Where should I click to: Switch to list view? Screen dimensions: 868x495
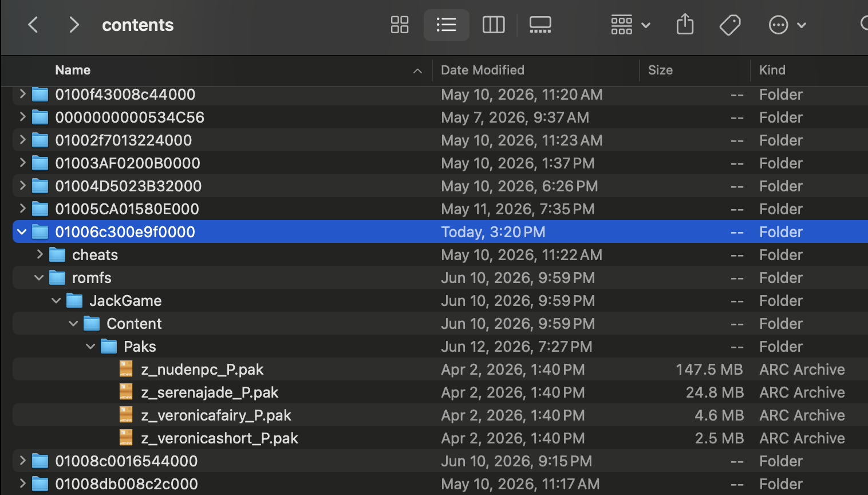pyautogui.click(x=446, y=25)
